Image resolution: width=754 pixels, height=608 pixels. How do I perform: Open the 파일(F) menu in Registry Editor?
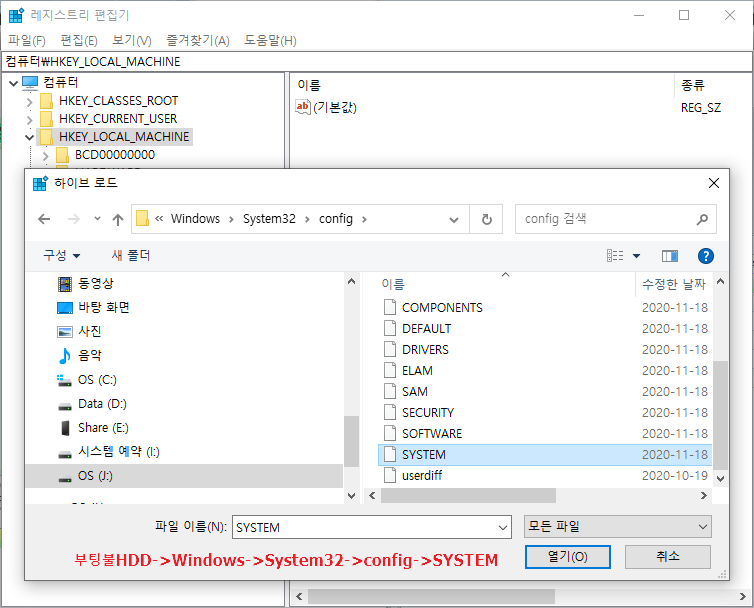[27, 40]
